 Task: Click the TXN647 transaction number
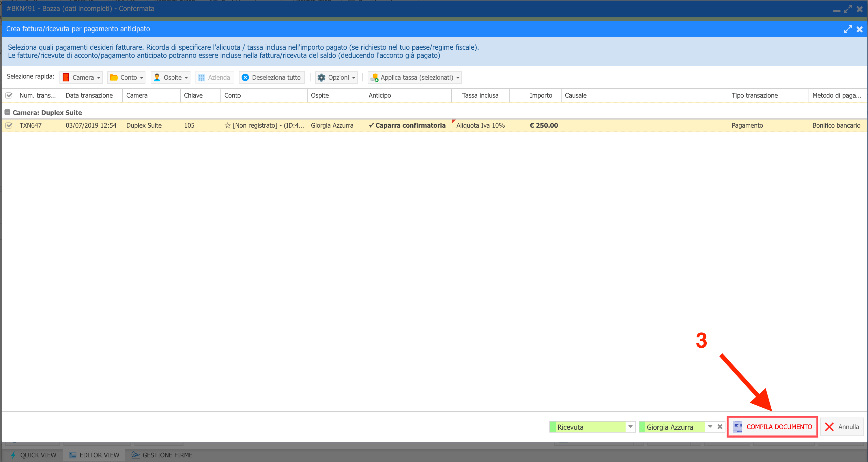click(30, 125)
